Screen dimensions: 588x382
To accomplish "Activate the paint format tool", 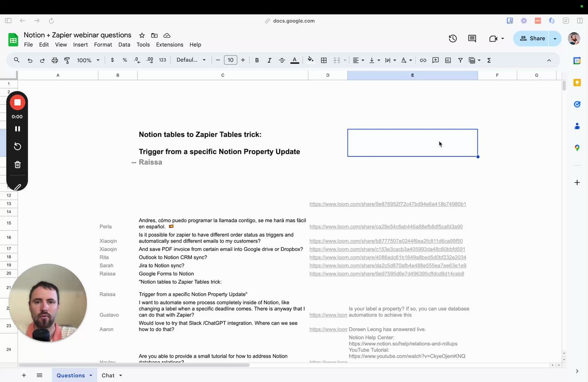I will pos(67,60).
